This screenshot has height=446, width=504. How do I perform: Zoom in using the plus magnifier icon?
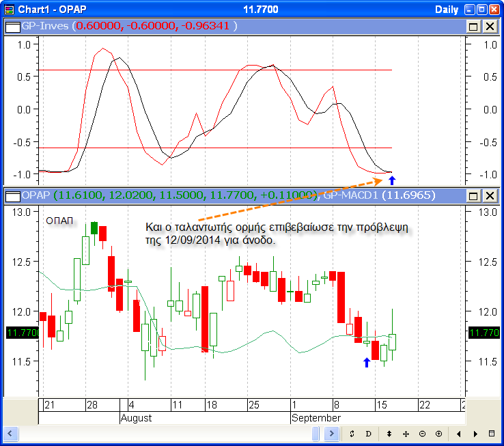438,434
